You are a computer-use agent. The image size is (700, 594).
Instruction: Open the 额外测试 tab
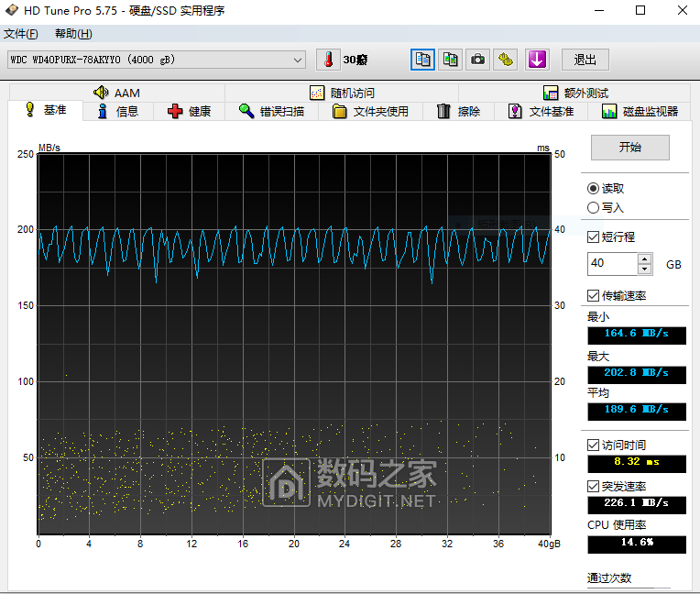click(x=575, y=93)
